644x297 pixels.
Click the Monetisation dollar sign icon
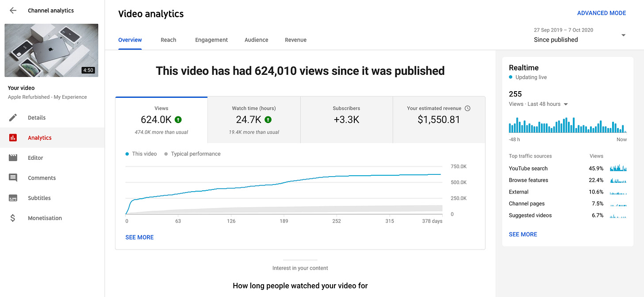point(13,218)
